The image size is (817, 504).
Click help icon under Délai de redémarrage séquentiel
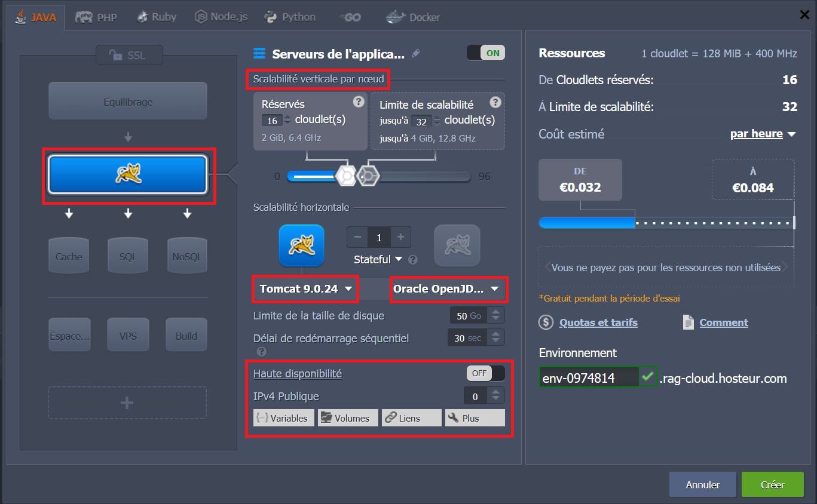click(x=261, y=352)
